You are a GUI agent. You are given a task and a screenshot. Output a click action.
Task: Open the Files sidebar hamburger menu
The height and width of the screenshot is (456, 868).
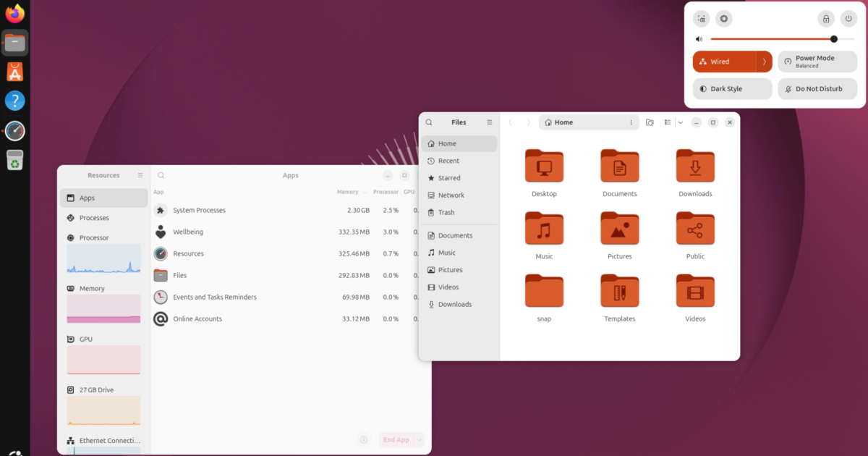coord(490,122)
